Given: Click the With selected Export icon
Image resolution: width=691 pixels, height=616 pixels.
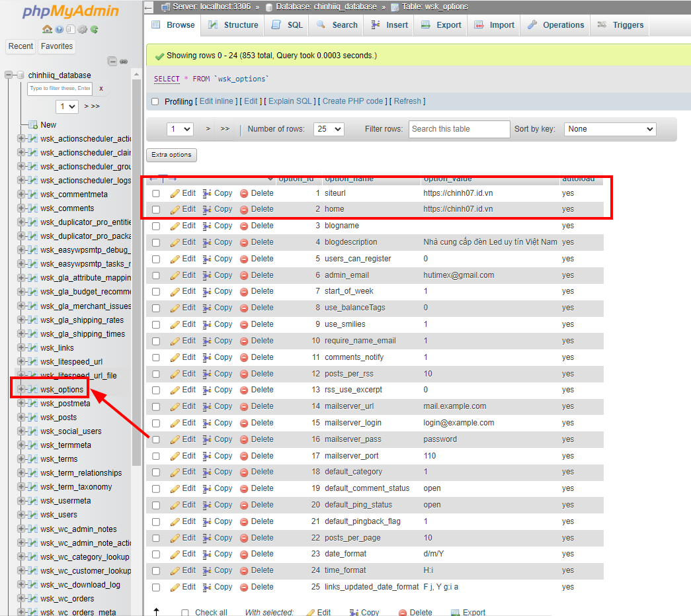Looking at the screenshot, I should coord(455,613).
